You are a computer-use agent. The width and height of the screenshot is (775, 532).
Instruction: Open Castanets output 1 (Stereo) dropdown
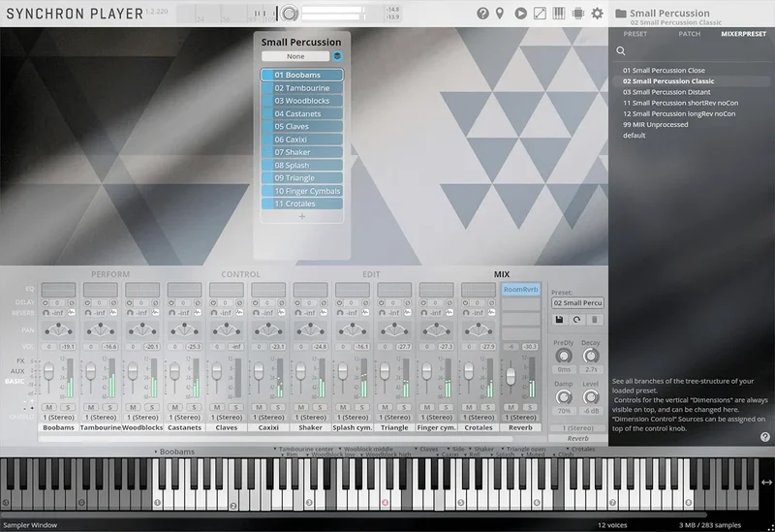point(184,418)
